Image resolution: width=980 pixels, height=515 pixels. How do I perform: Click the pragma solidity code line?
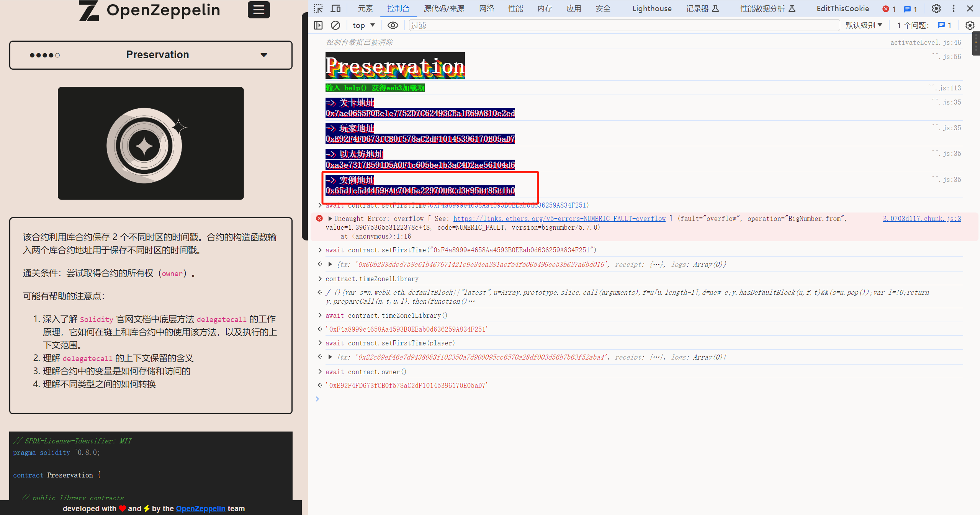(x=56, y=453)
